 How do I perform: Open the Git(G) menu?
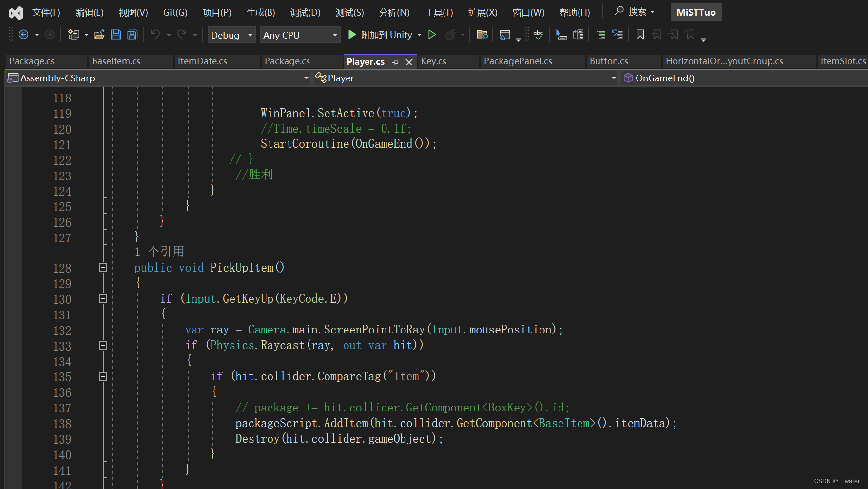175,13
